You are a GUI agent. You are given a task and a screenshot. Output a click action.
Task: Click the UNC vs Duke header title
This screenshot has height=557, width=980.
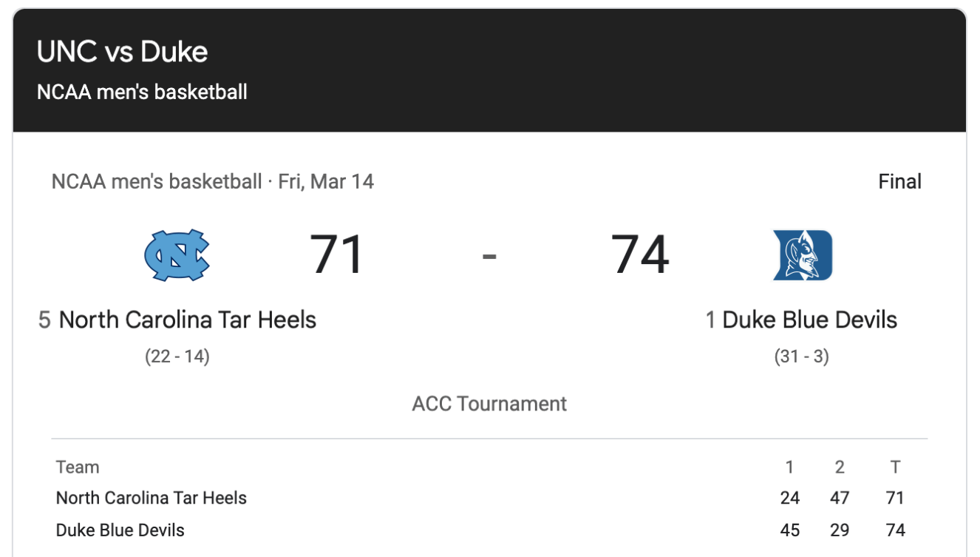pyautogui.click(x=123, y=52)
